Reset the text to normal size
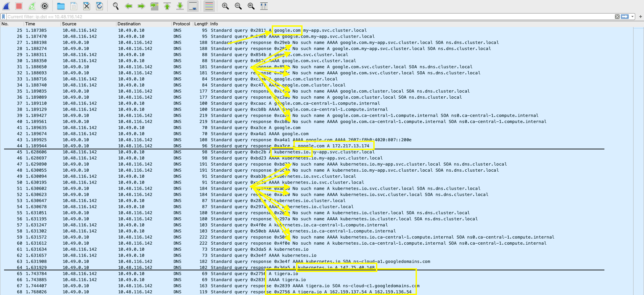Image resolution: width=644 pixels, height=295 pixels. 251,6
